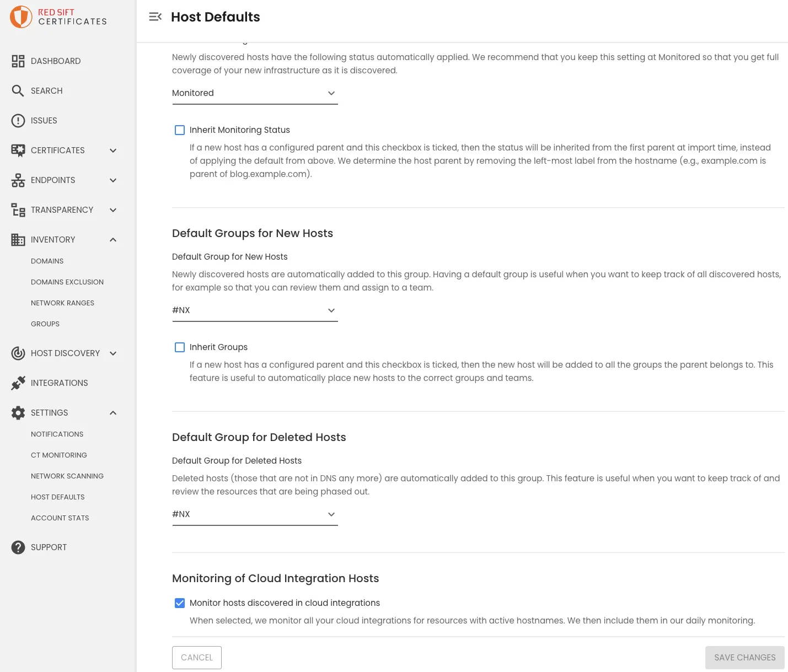Collapse the navigation sidebar
Screen dimensions: 788x672
pyautogui.click(x=155, y=17)
